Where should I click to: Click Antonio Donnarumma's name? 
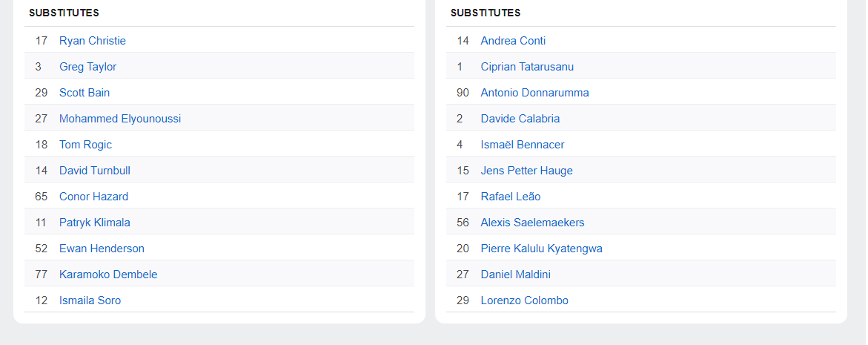(534, 93)
